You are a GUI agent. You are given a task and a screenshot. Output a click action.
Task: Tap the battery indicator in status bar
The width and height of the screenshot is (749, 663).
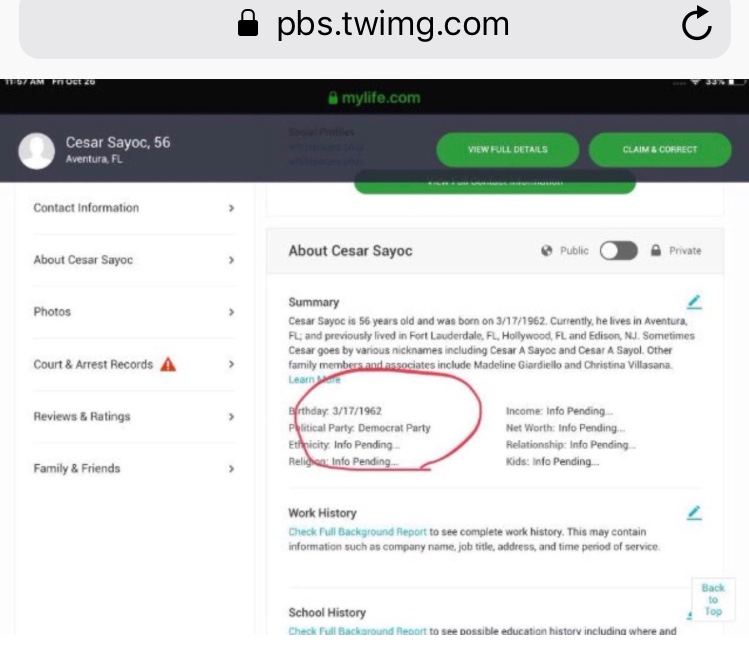[737, 82]
